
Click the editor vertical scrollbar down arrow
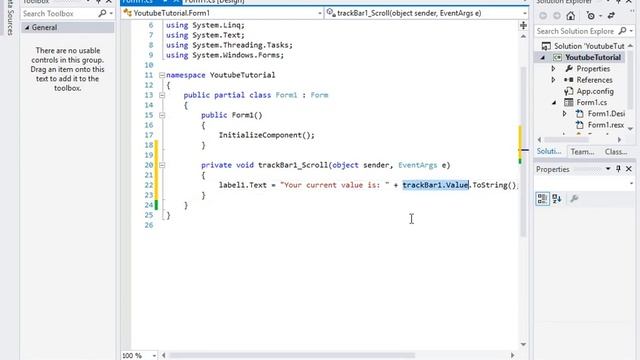pyautogui.click(x=523, y=344)
